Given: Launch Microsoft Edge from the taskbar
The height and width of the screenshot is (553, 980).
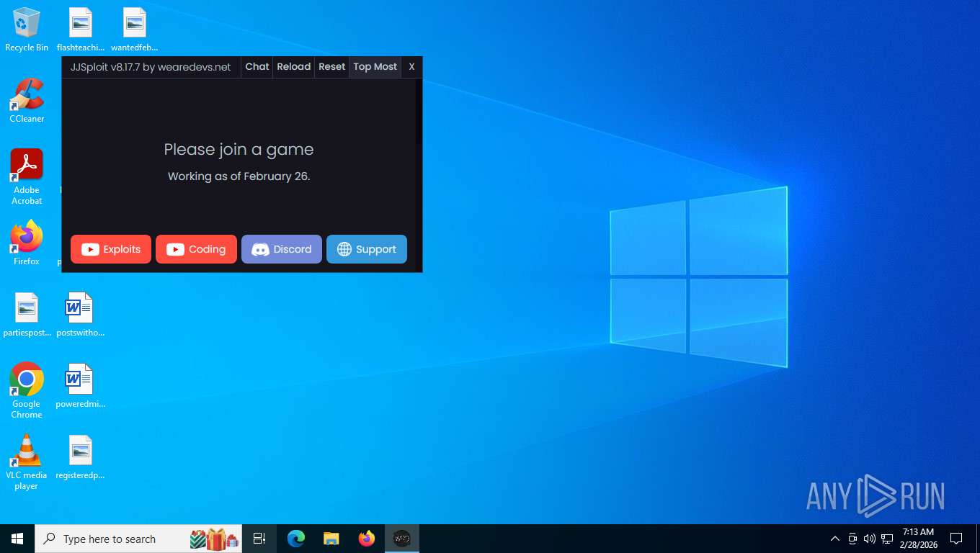Looking at the screenshot, I should click(296, 539).
